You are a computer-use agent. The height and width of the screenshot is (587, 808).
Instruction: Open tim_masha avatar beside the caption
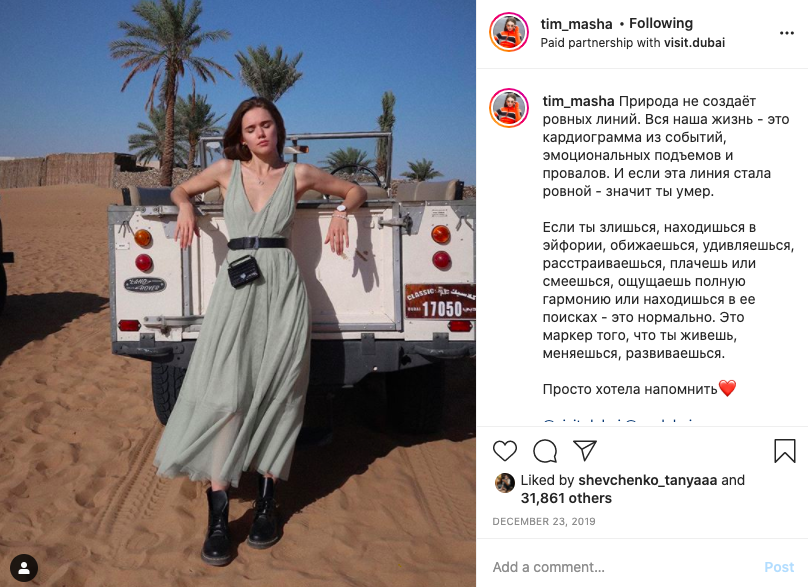[x=509, y=108]
